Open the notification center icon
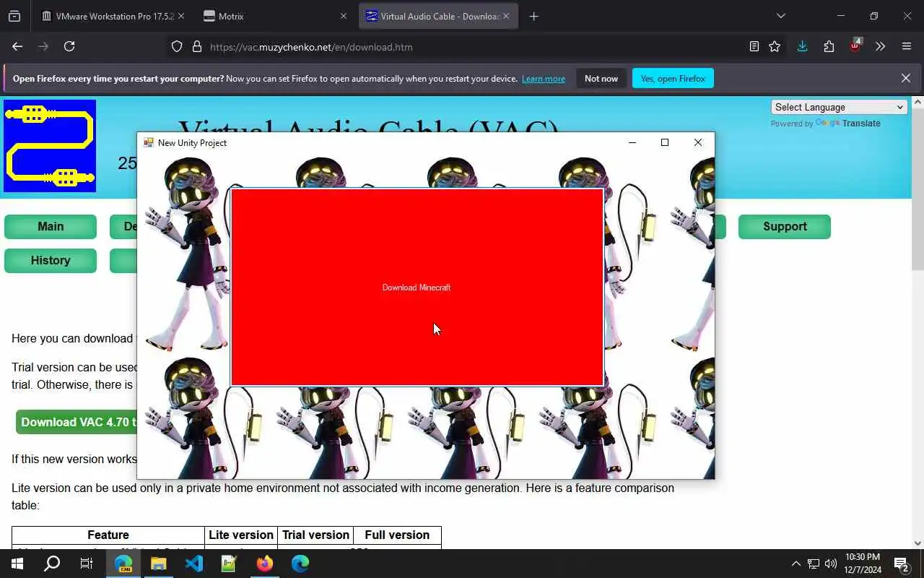This screenshot has height=578, width=924. [x=902, y=564]
